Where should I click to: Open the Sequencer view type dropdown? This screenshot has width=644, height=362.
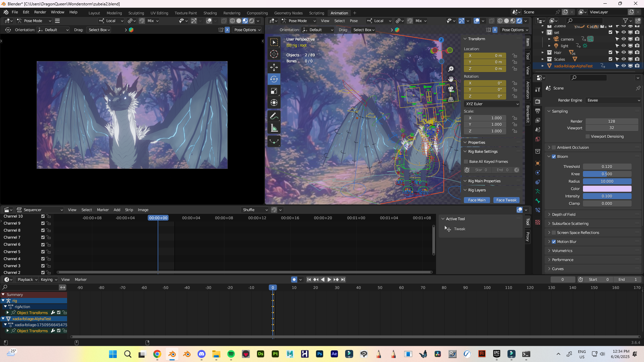coord(40,210)
